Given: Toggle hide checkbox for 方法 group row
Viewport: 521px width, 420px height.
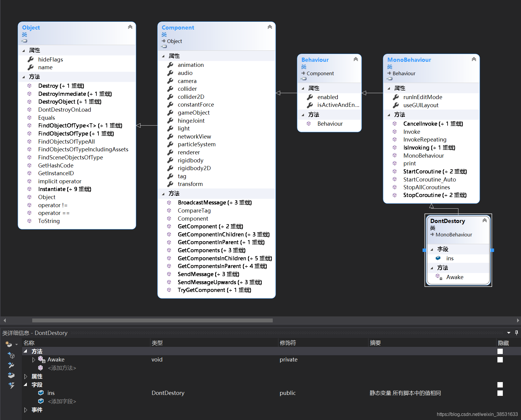Looking at the screenshot, I should (x=500, y=351).
